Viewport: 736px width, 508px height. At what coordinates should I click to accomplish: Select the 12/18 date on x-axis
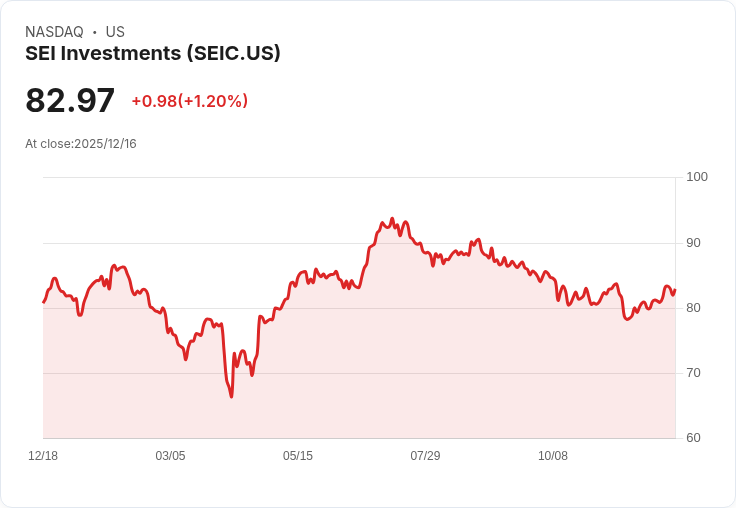pyautogui.click(x=43, y=456)
